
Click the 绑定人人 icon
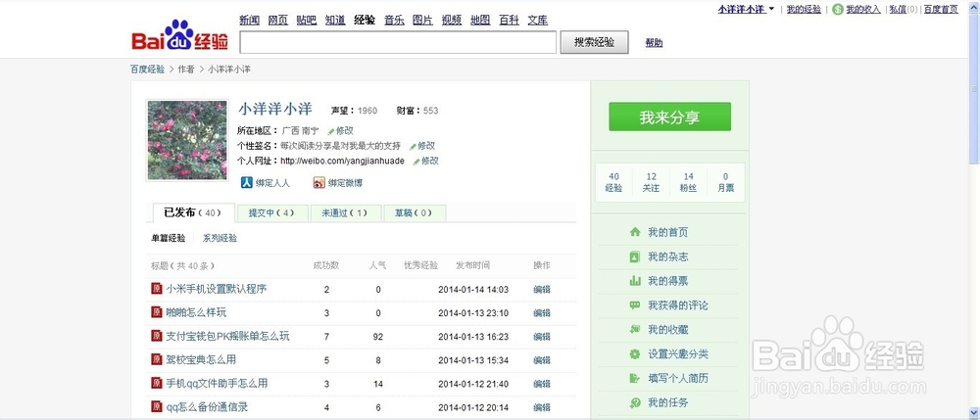click(x=246, y=182)
